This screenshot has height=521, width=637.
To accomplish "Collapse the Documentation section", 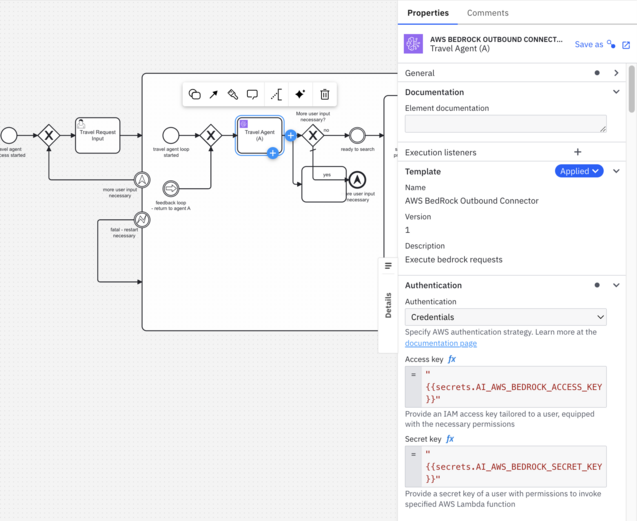I will pos(616,92).
